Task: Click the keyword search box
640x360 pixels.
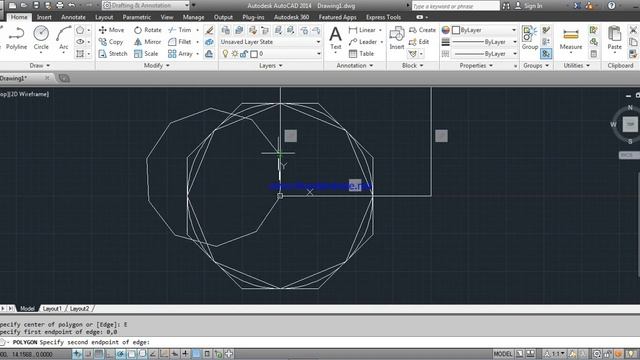Action: pyautogui.click(x=456, y=6)
